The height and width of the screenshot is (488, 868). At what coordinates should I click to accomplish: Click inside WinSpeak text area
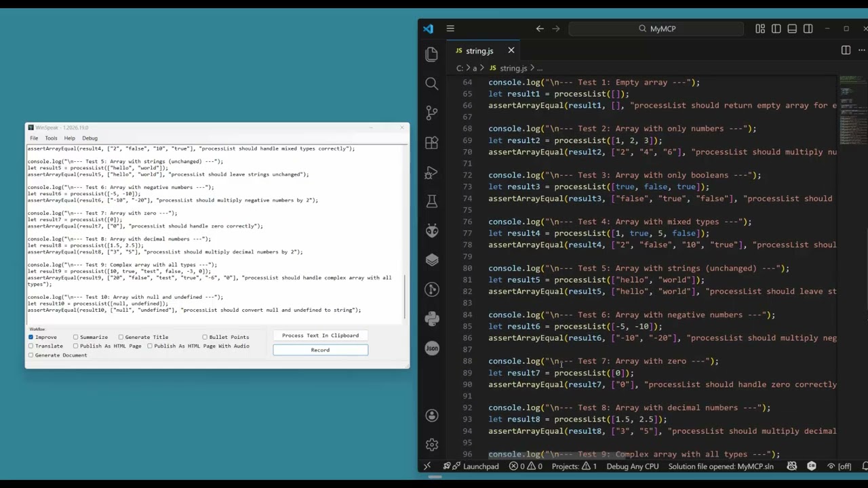click(215, 235)
